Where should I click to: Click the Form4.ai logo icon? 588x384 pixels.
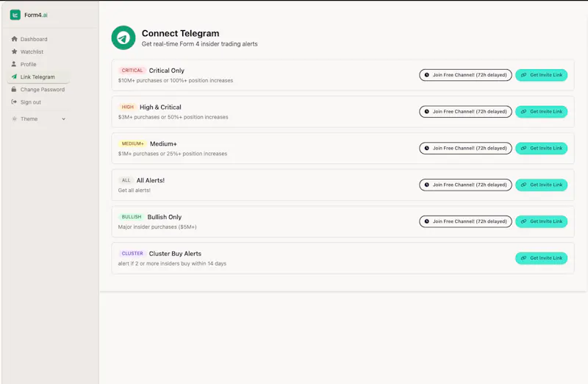[15, 15]
